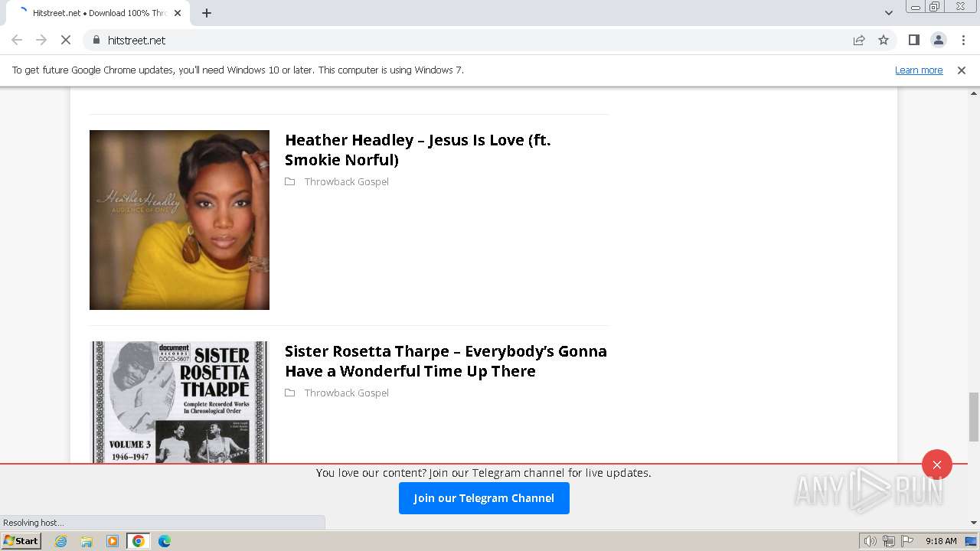
Task: Open the Sister Rosetta Tharpe album thumbnail
Action: [x=179, y=402]
